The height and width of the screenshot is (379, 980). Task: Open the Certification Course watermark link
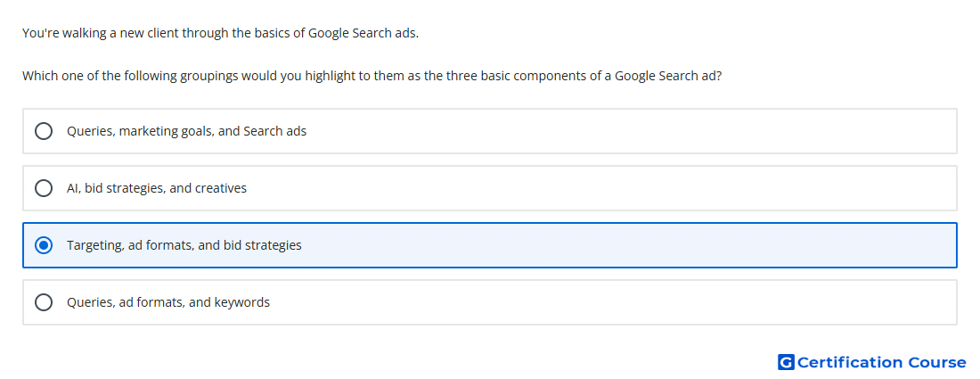[872, 362]
